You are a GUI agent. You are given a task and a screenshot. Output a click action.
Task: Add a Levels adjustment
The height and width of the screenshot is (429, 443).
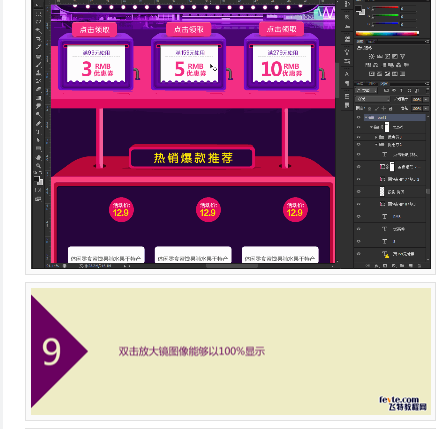coord(380,57)
